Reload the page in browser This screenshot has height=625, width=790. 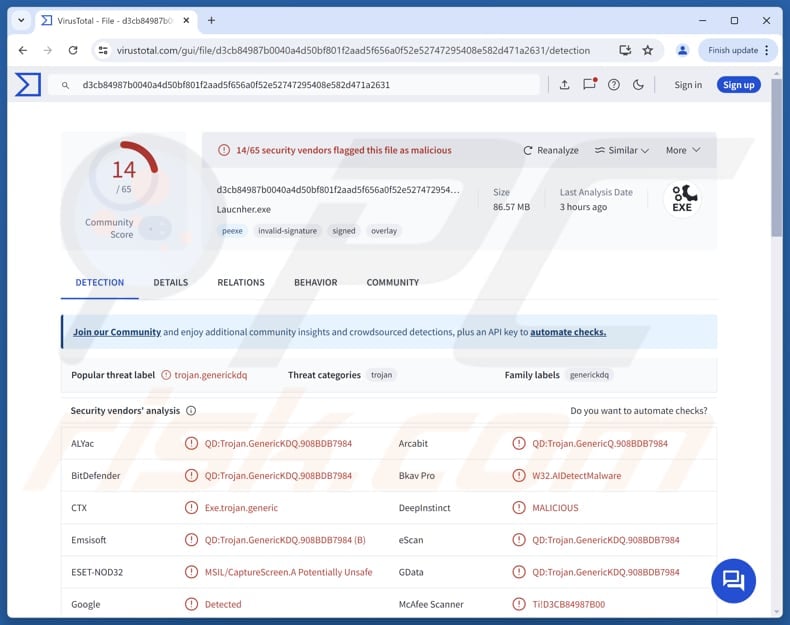click(x=73, y=50)
